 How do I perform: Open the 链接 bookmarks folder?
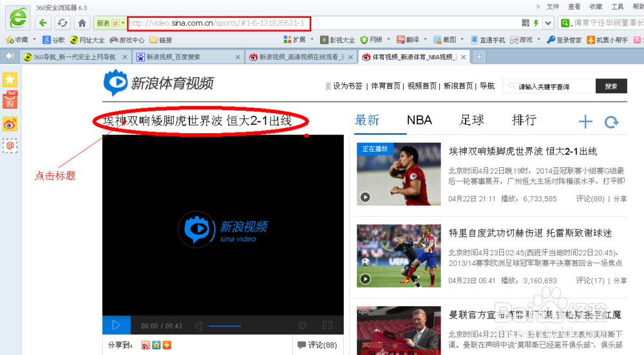[x=160, y=40]
